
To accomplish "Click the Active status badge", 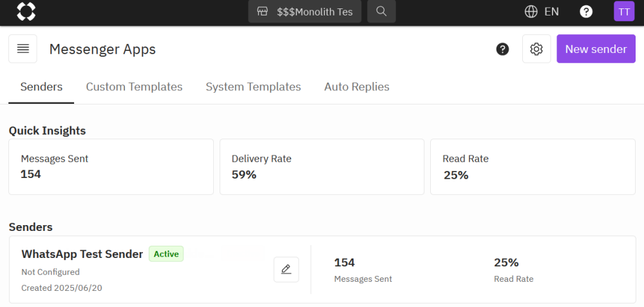I will click(166, 254).
